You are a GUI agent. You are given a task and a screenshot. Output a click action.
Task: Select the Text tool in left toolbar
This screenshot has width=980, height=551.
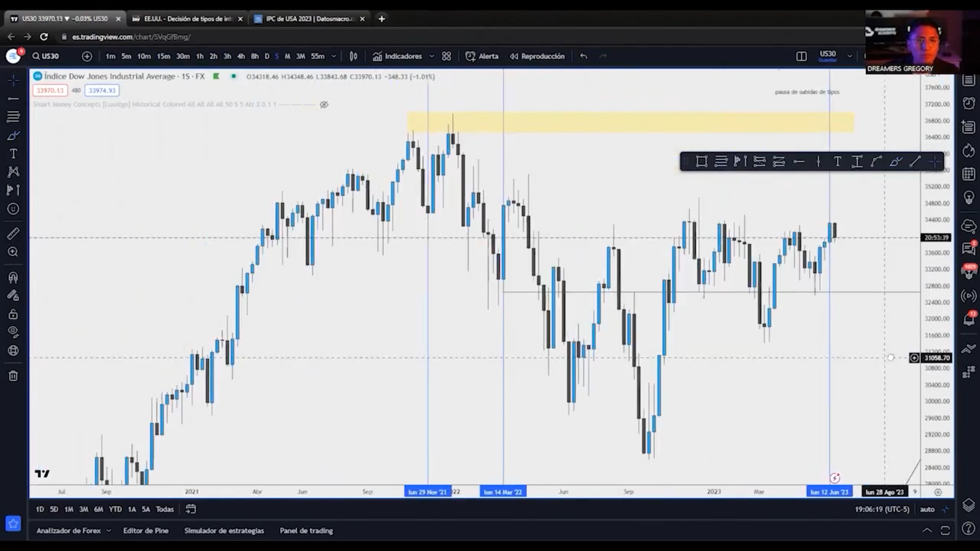(13, 154)
